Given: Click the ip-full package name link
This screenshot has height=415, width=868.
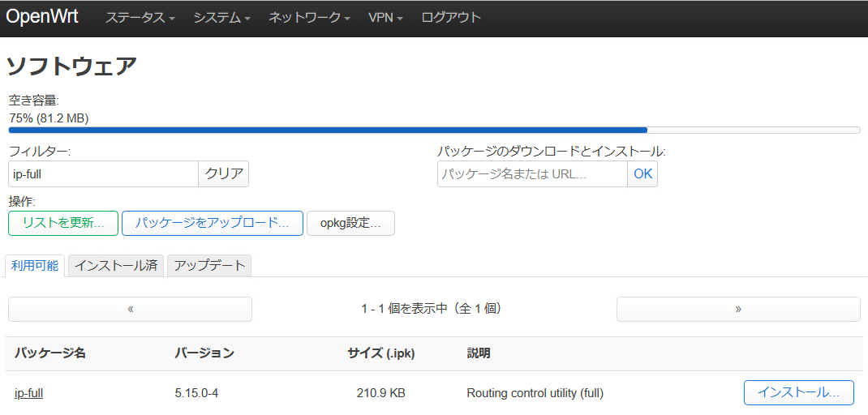Looking at the screenshot, I should (28, 393).
